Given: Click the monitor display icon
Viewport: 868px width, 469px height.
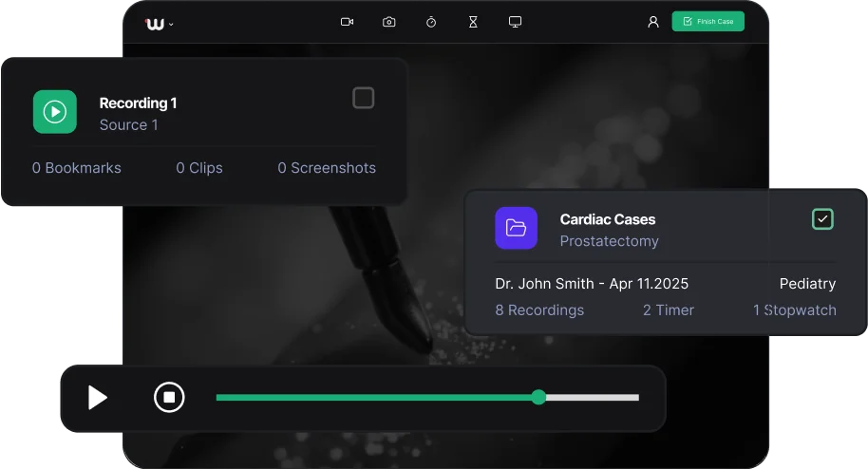Looking at the screenshot, I should coord(516,22).
